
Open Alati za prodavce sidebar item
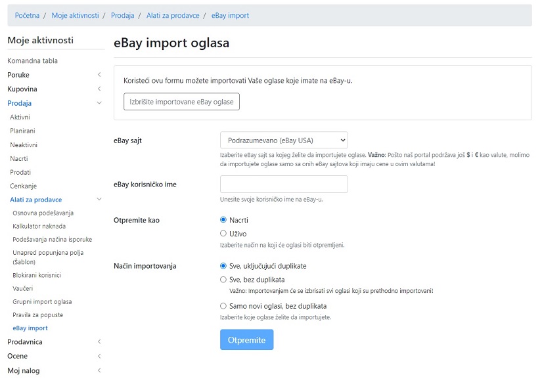36,200
